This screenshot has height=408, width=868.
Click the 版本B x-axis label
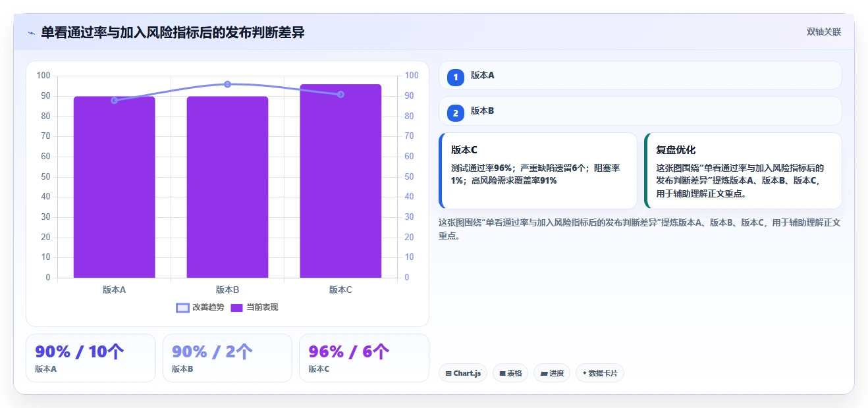pos(227,290)
